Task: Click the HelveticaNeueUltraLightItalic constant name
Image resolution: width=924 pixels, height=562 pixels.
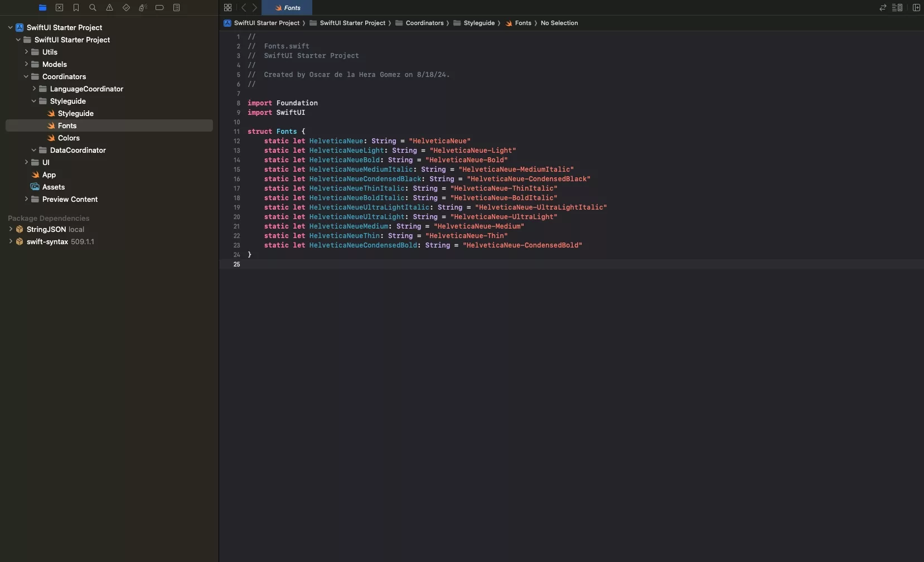Action: pos(369,207)
